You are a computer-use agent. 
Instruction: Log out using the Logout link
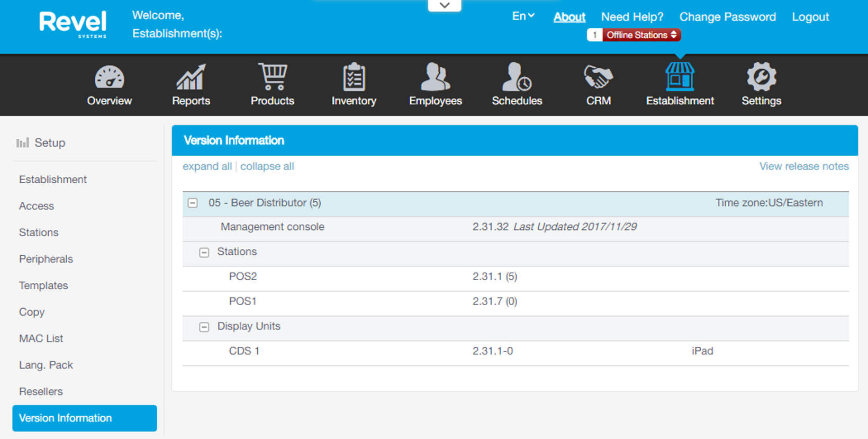[x=810, y=17]
